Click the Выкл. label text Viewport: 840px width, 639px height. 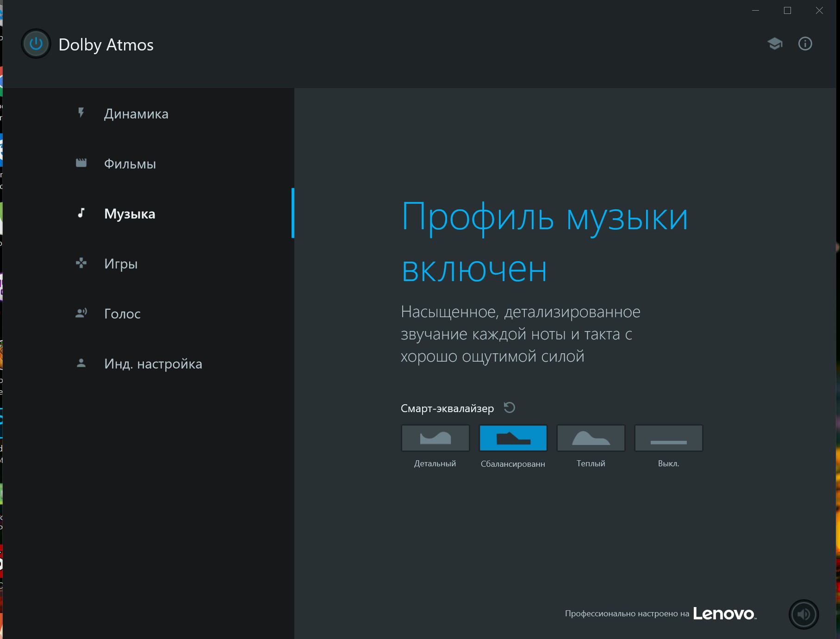point(669,464)
